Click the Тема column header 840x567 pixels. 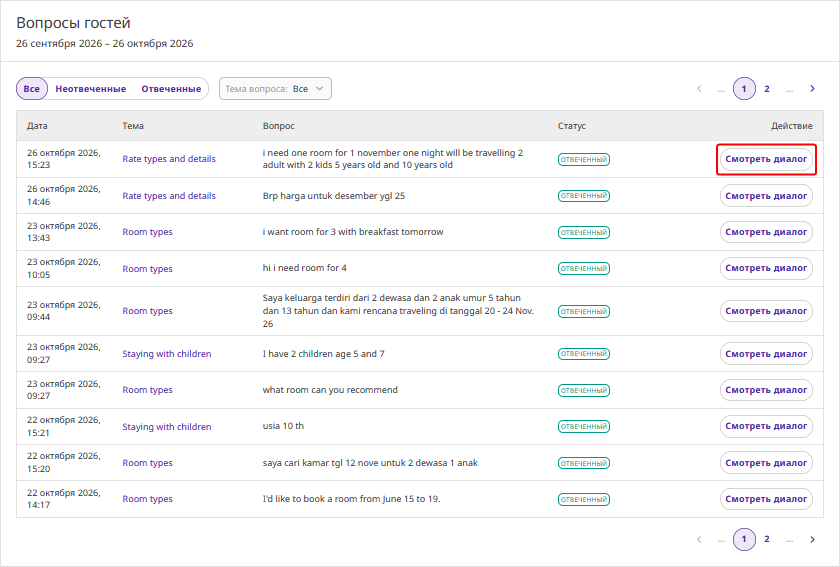click(133, 126)
